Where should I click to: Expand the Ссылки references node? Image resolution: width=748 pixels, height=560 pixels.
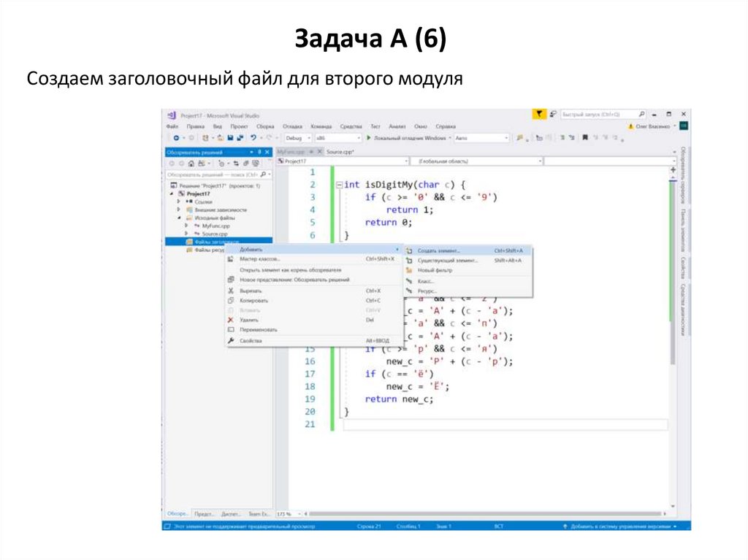click(x=179, y=202)
